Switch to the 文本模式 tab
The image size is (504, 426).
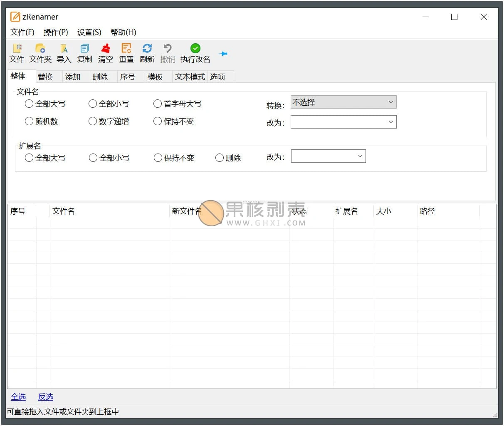pyautogui.click(x=190, y=77)
